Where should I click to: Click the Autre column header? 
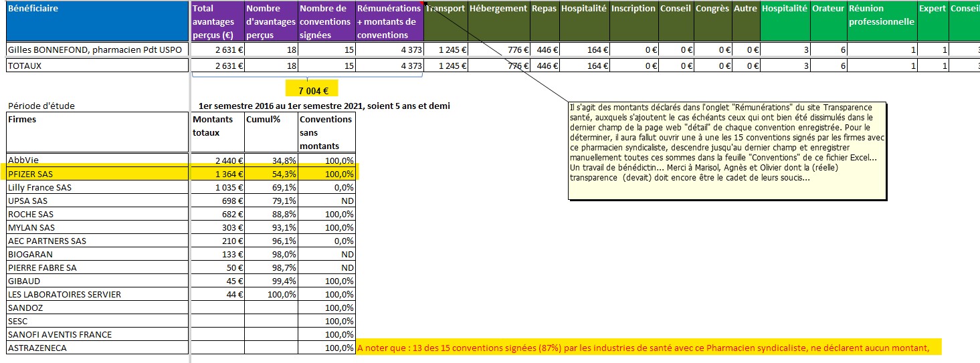click(746, 21)
